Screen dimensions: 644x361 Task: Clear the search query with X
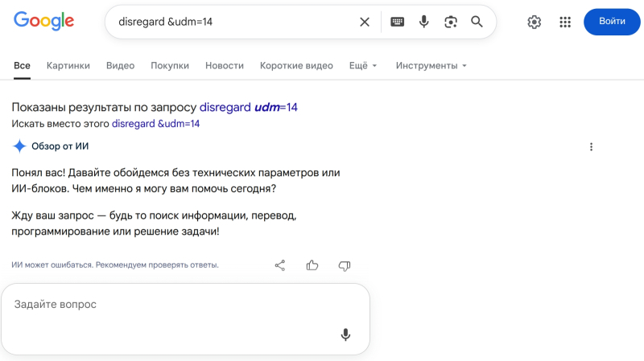(x=365, y=22)
